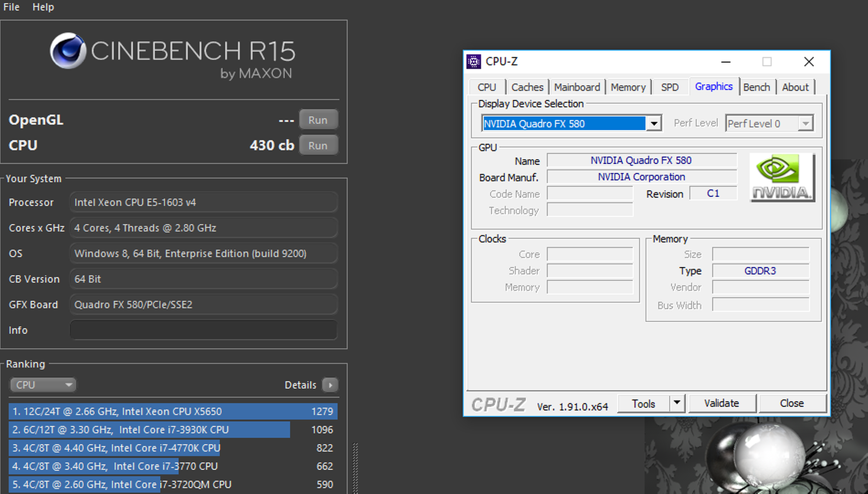Click the Cinebench R15 logo sphere
The image size is (868, 494).
(x=68, y=50)
